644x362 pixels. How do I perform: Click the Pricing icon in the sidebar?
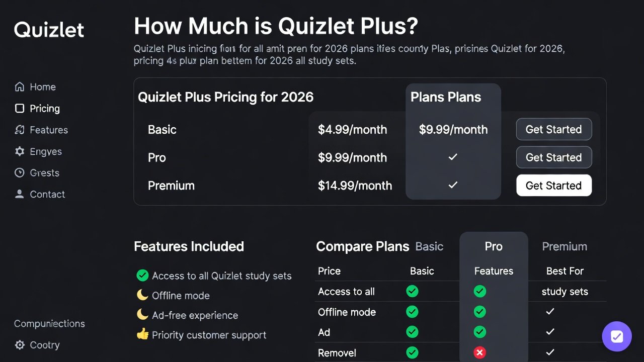pyautogui.click(x=19, y=108)
